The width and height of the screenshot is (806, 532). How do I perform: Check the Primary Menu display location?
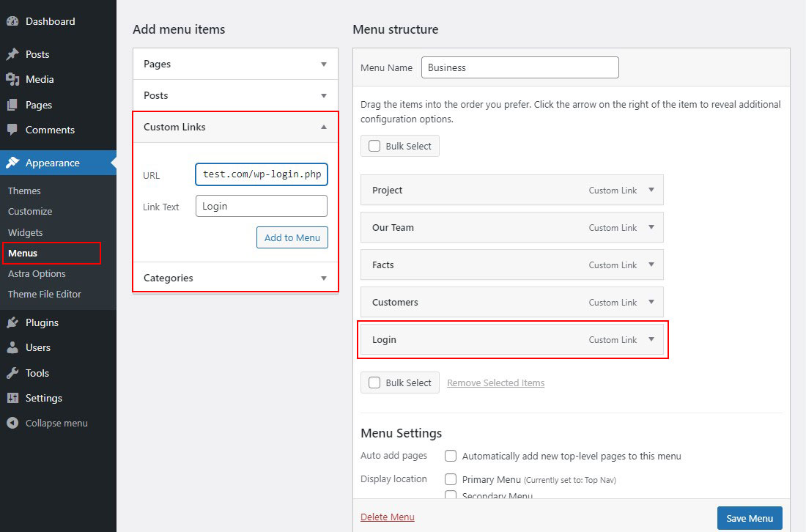coord(451,479)
